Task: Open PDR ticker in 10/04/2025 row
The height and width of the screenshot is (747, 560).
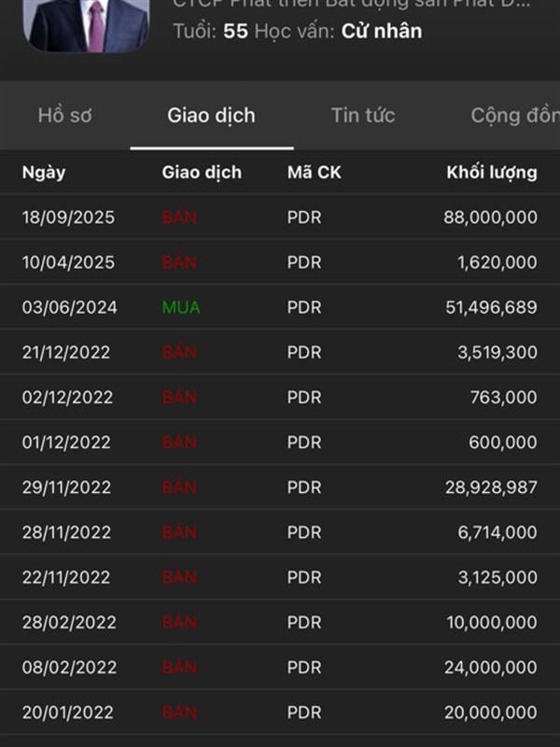Action: point(304,262)
